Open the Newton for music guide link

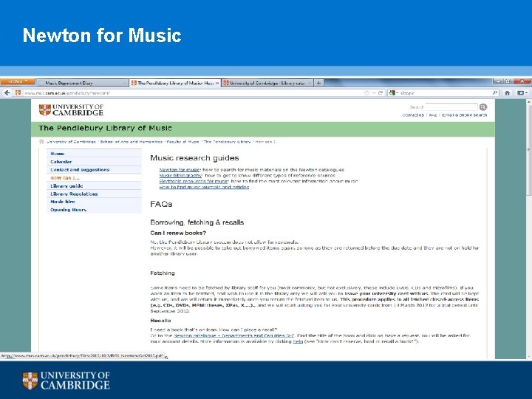tap(180, 170)
